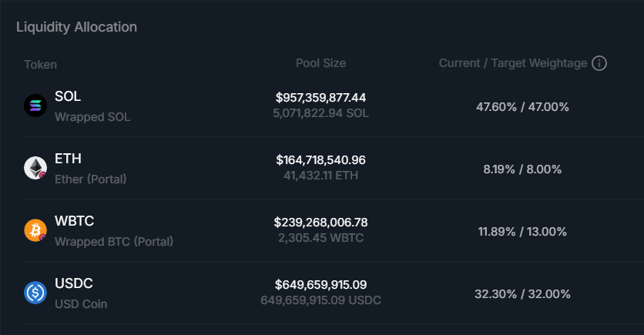Select the WBTC token name
Viewport: 644px width, 335px height.
point(74,221)
